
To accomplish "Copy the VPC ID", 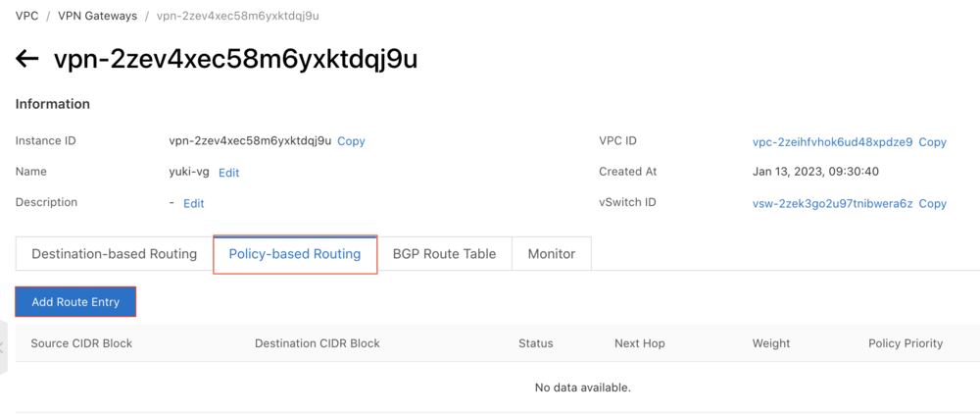I will pyautogui.click(x=932, y=142).
